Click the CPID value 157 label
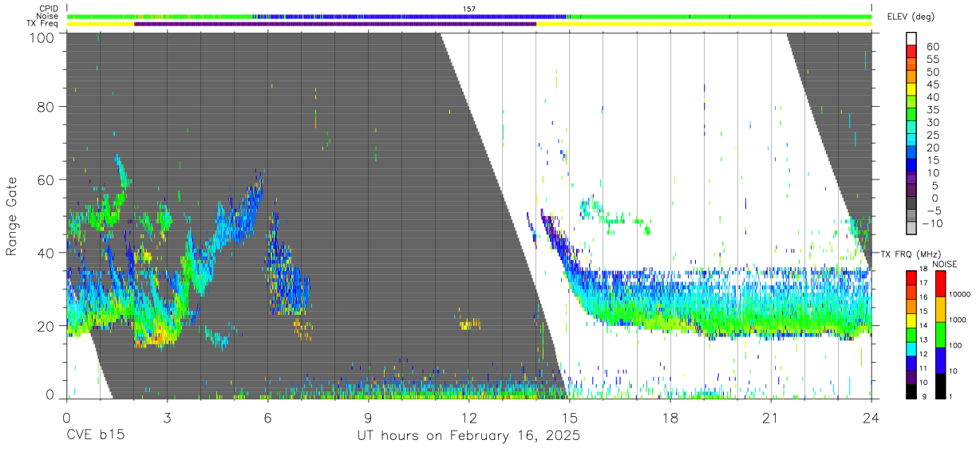This screenshot has width=980, height=452. pos(469,9)
